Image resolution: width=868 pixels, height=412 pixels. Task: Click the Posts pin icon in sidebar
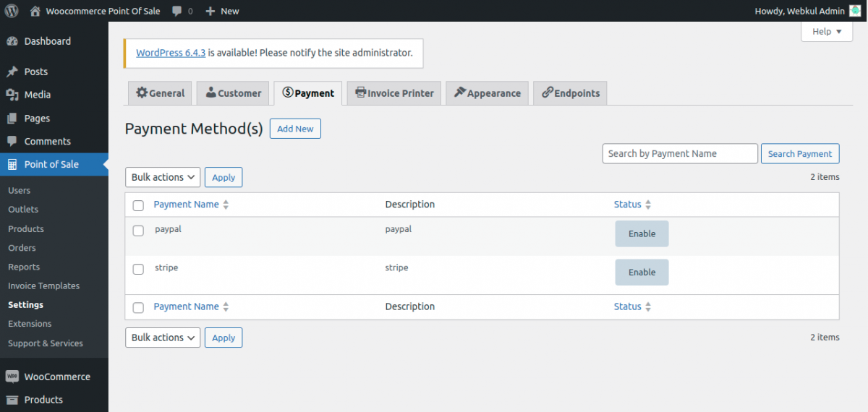click(x=12, y=72)
